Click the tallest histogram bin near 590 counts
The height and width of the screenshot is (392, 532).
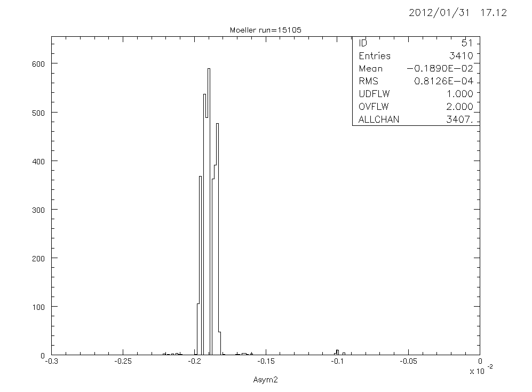(209, 212)
